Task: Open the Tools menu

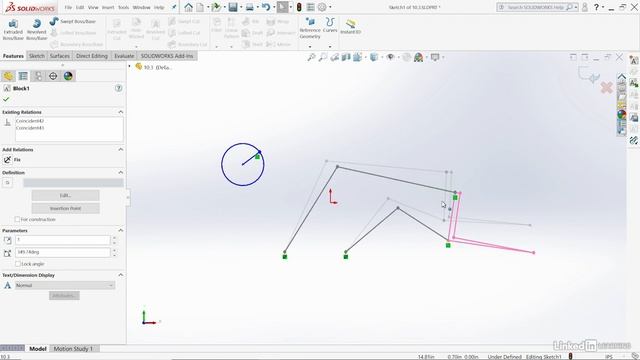Action: tap(124, 7)
